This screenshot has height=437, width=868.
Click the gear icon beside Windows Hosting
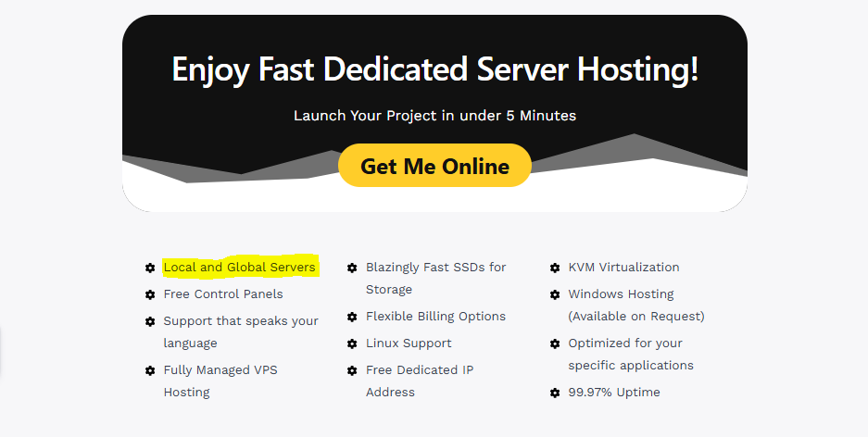point(555,294)
